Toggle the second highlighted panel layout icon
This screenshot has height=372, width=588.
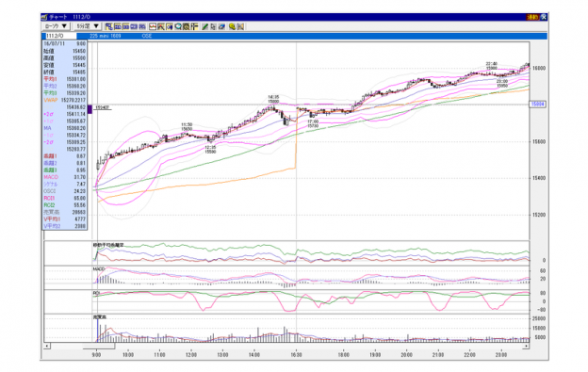tap(118, 26)
